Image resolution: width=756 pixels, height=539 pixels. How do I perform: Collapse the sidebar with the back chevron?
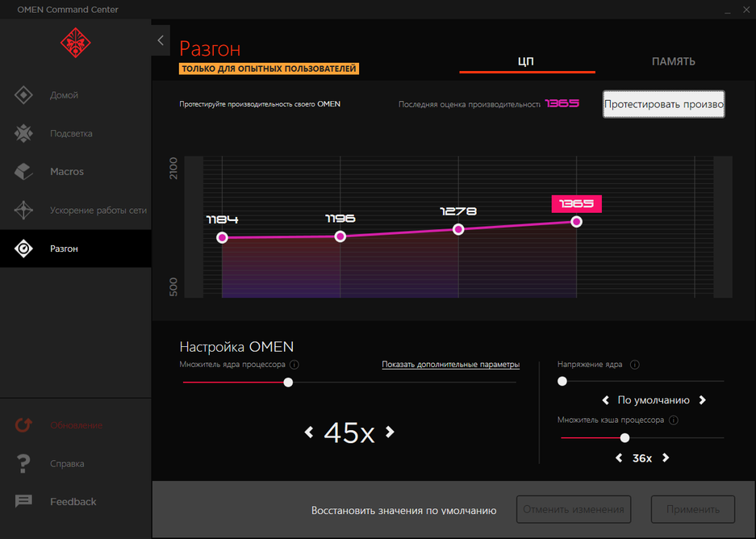tap(161, 40)
